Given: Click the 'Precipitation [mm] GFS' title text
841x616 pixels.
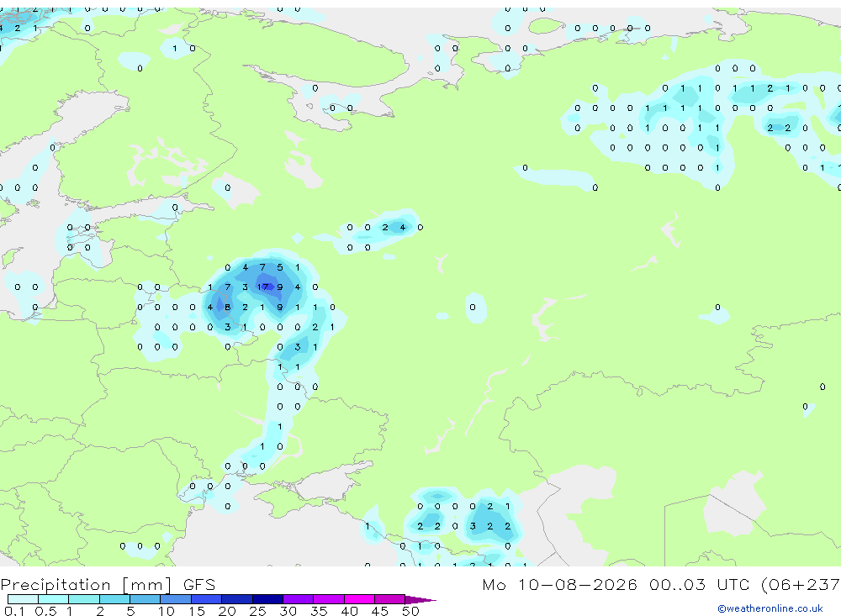Looking at the screenshot, I should [108, 585].
